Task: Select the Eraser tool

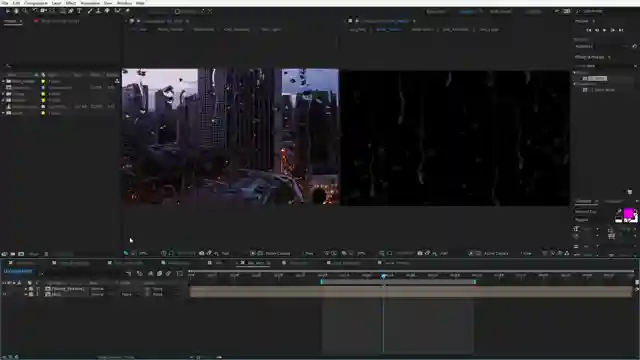Action: [x=107, y=11]
